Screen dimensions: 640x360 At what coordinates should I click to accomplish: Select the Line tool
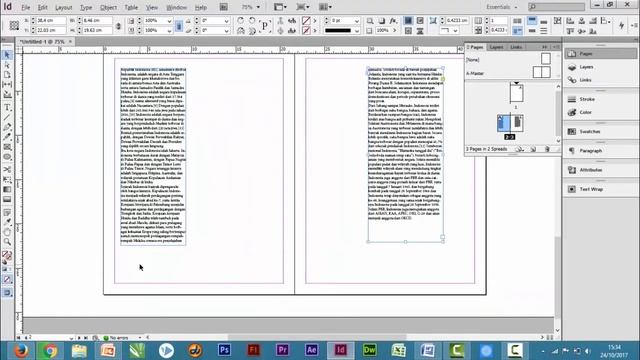coord(7,118)
